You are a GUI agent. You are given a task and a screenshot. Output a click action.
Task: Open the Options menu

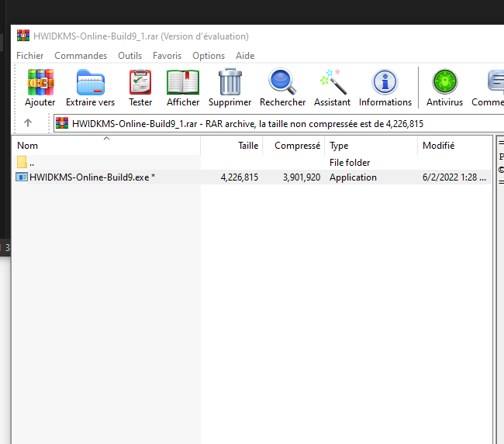click(209, 56)
